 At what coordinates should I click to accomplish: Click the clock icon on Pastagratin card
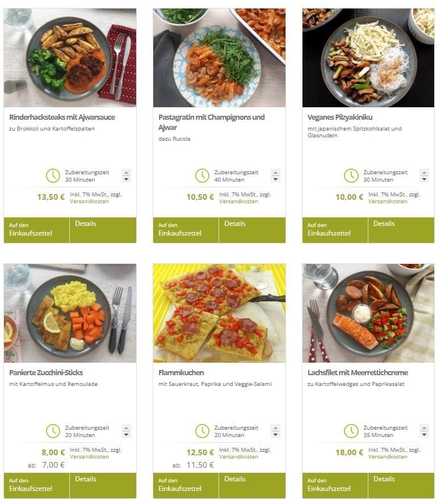[202, 176]
